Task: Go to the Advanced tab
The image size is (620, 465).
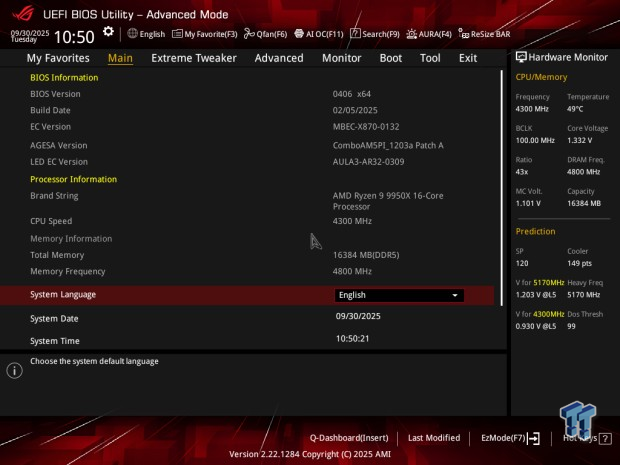Action: (279, 58)
